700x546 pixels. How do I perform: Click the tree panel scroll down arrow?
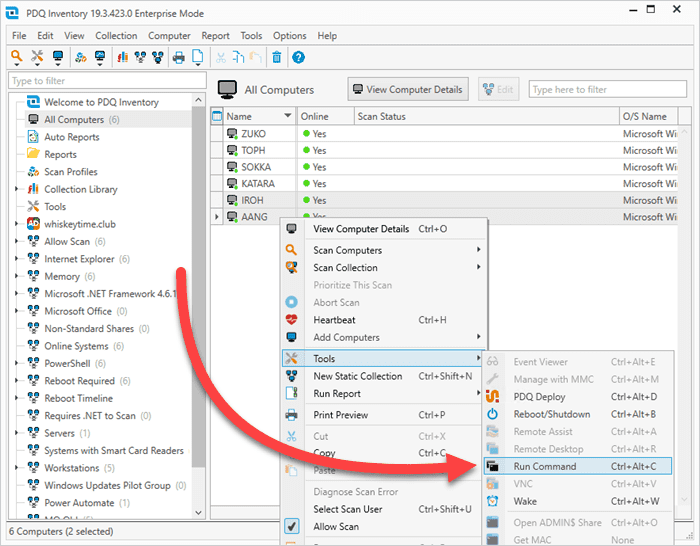199,513
